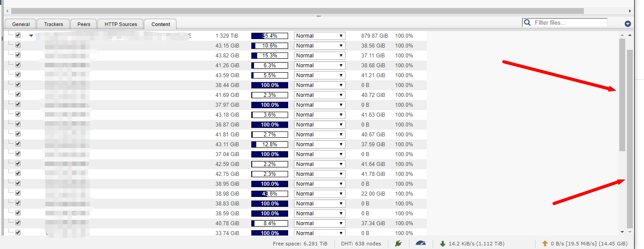
Task: Open the Trackers tab
Action: 53,24
